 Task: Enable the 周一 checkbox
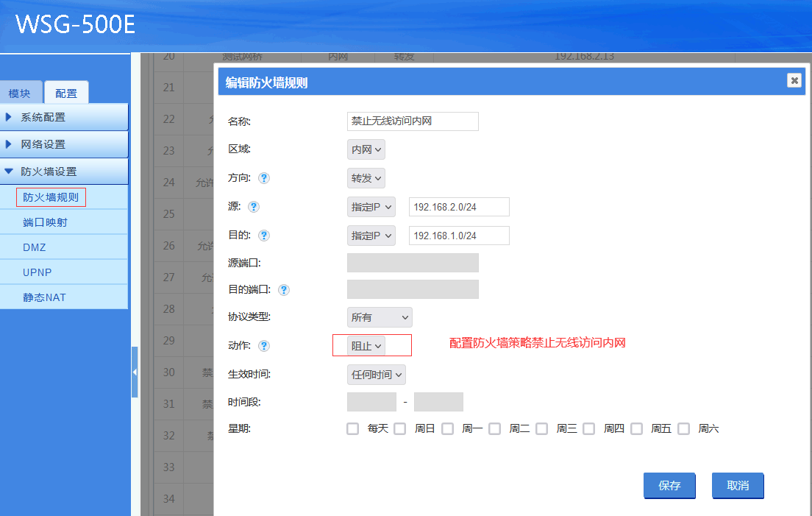coord(448,428)
